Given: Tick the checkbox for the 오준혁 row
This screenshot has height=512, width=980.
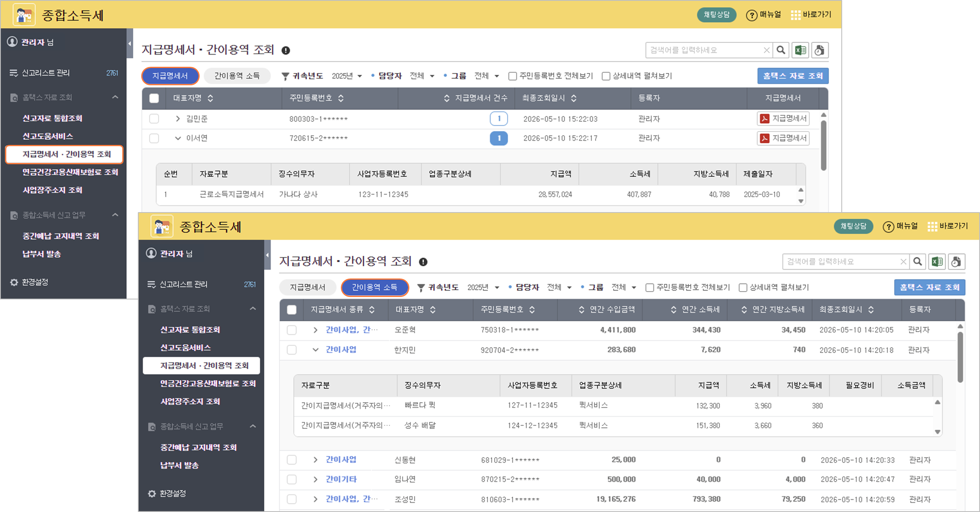Looking at the screenshot, I should coord(292,330).
